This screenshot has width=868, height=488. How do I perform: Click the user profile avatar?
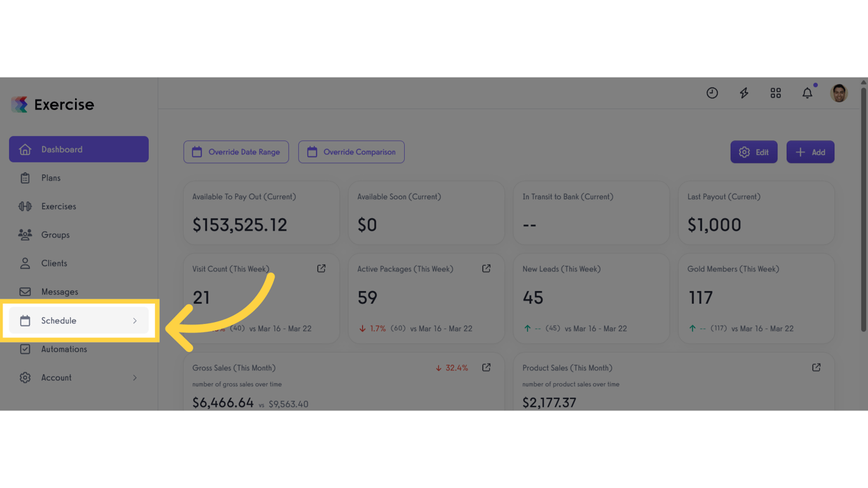(x=839, y=93)
